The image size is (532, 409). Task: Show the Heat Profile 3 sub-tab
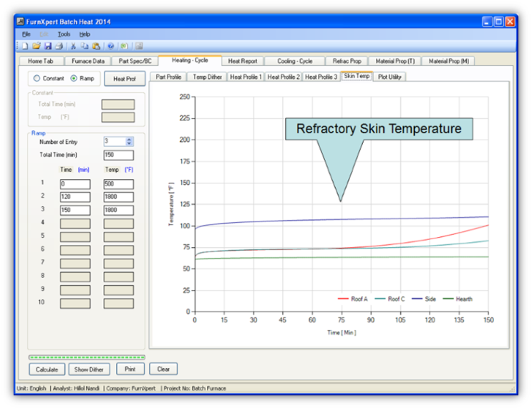[x=321, y=77]
